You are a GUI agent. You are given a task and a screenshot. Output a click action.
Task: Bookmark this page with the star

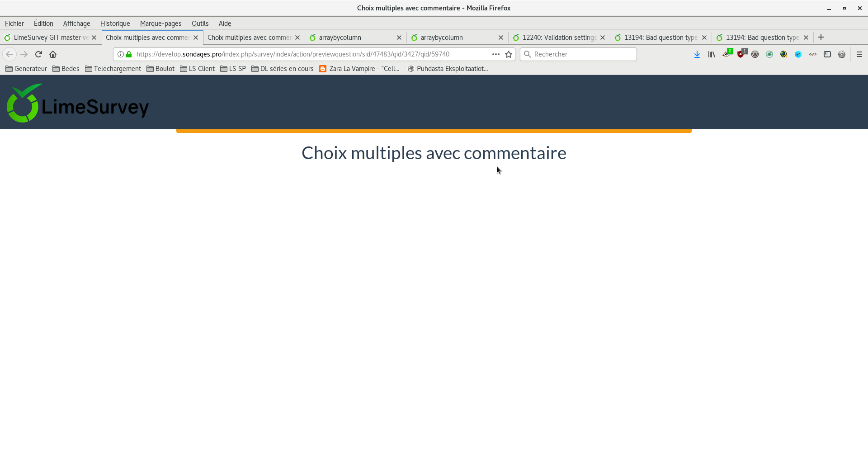(x=509, y=54)
